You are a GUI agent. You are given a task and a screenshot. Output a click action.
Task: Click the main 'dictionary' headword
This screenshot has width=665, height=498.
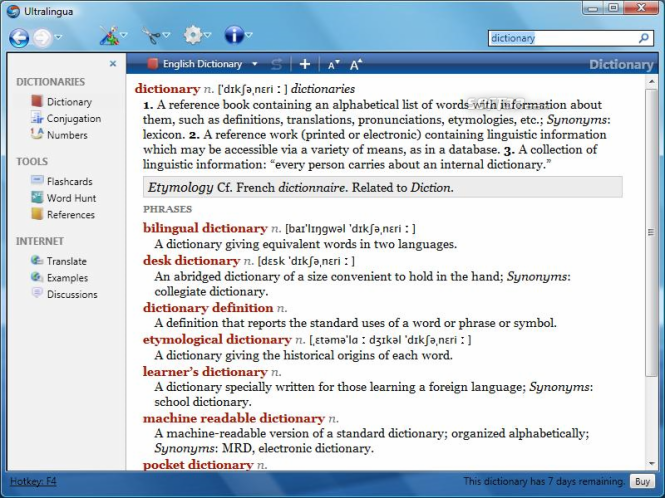(x=167, y=89)
